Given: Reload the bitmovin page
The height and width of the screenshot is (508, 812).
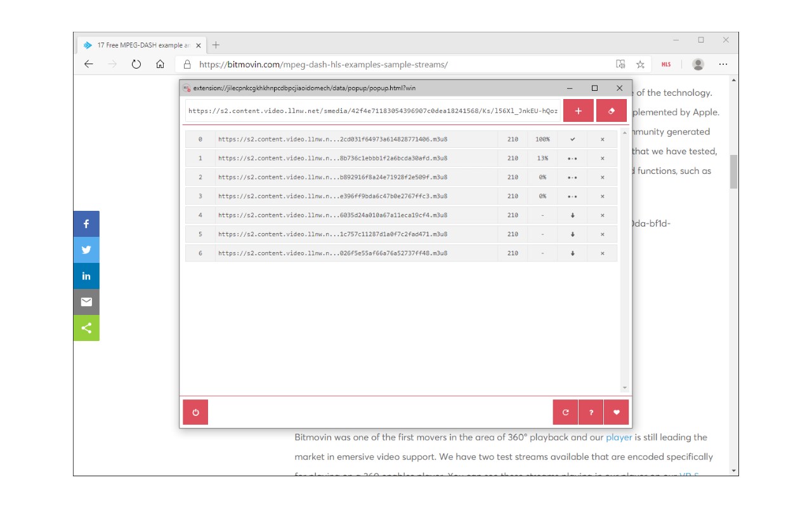Looking at the screenshot, I should (x=136, y=64).
